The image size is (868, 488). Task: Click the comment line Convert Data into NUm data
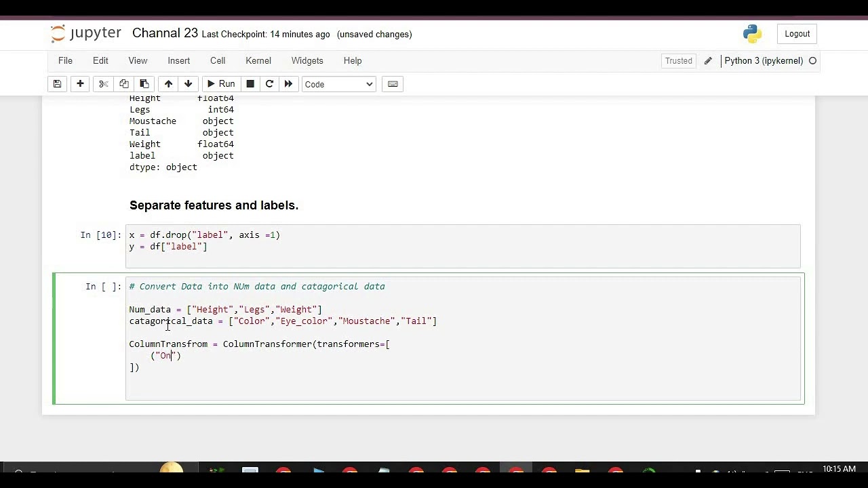coord(257,287)
